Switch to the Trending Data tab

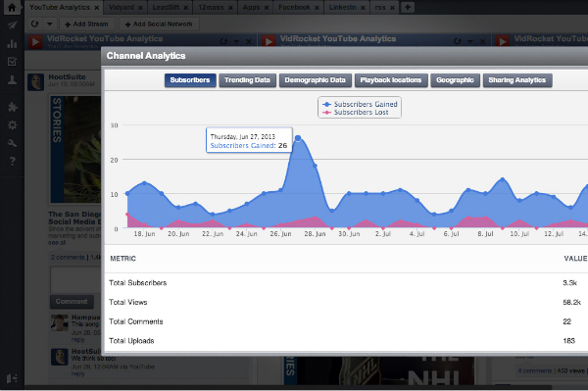click(247, 80)
